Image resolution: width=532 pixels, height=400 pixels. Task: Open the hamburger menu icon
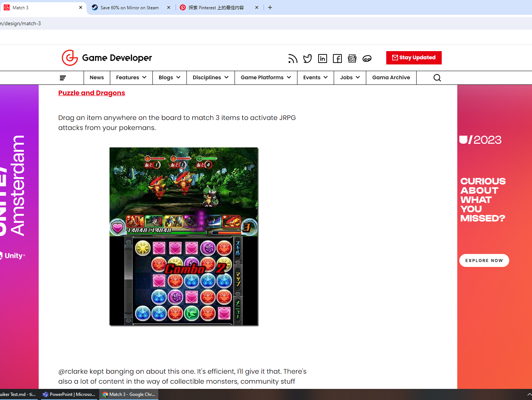[x=63, y=78]
